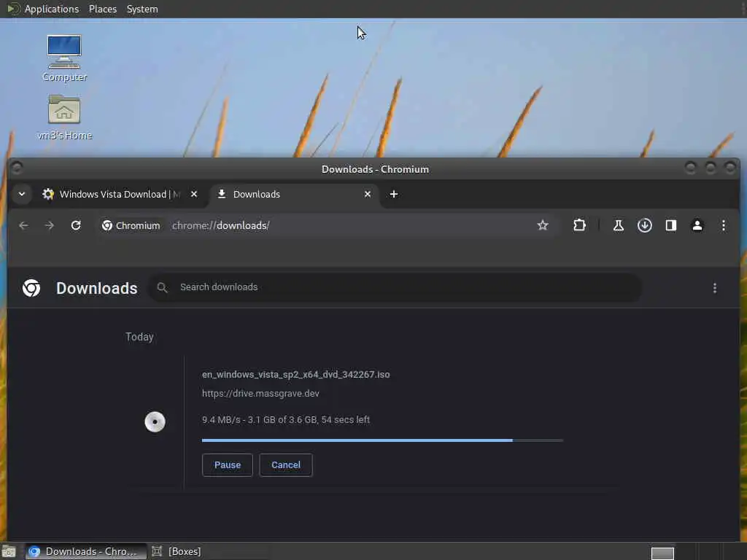This screenshot has width=747, height=560.
Task: Click the search magnifier icon
Action: (162, 287)
